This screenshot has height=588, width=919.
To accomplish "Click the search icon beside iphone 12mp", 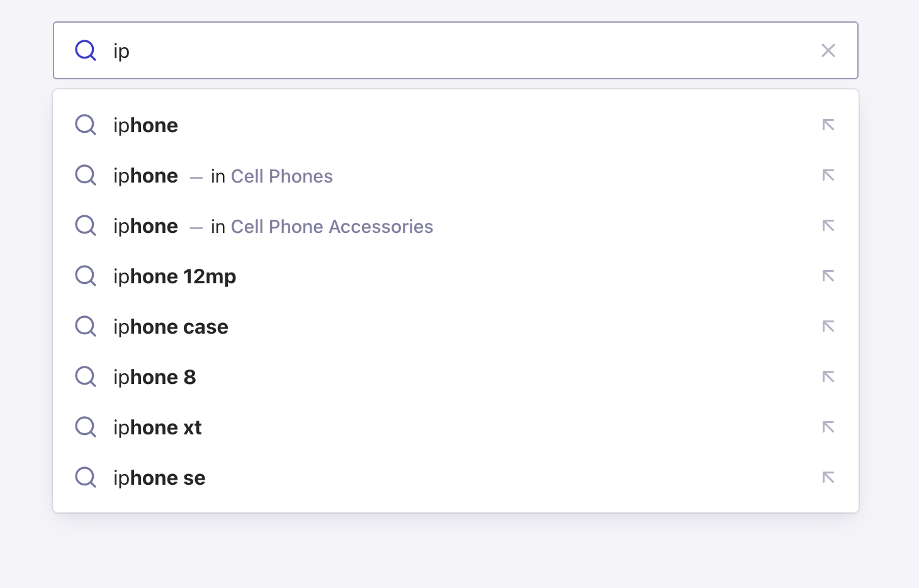I will click(x=85, y=276).
